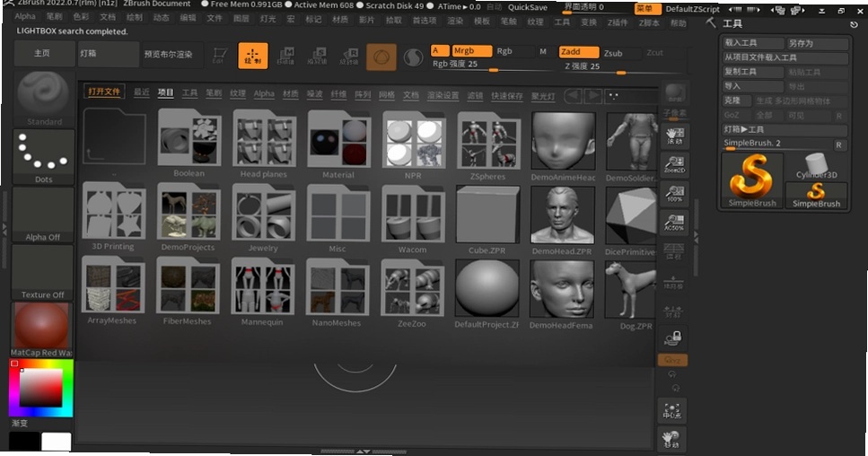Select the Rotate (R) transform icon
The width and height of the screenshot is (868, 456).
349,57
